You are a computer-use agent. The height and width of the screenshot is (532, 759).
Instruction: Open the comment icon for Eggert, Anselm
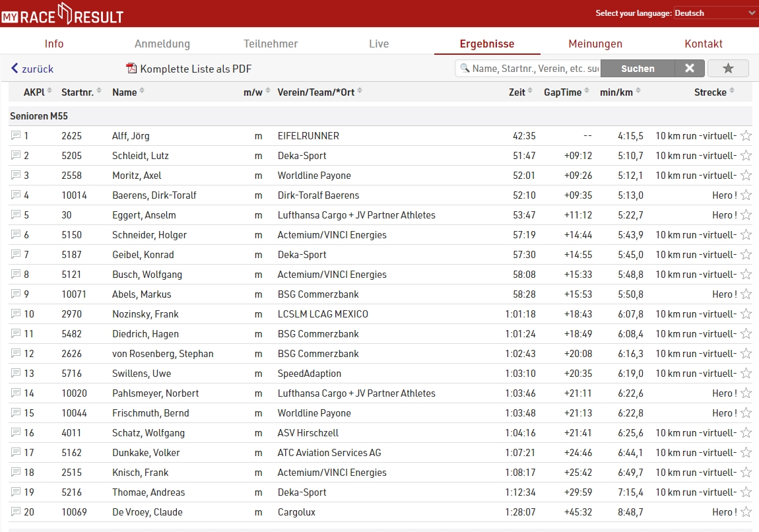tap(15, 215)
